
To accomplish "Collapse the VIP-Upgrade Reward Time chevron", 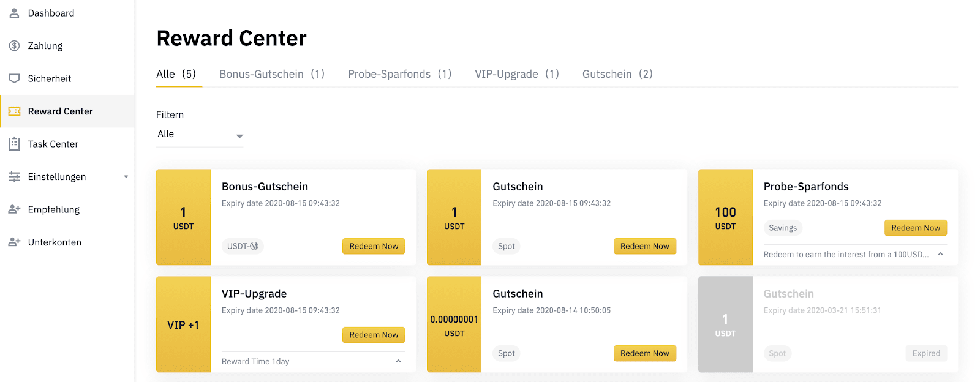I will (x=398, y=361).
